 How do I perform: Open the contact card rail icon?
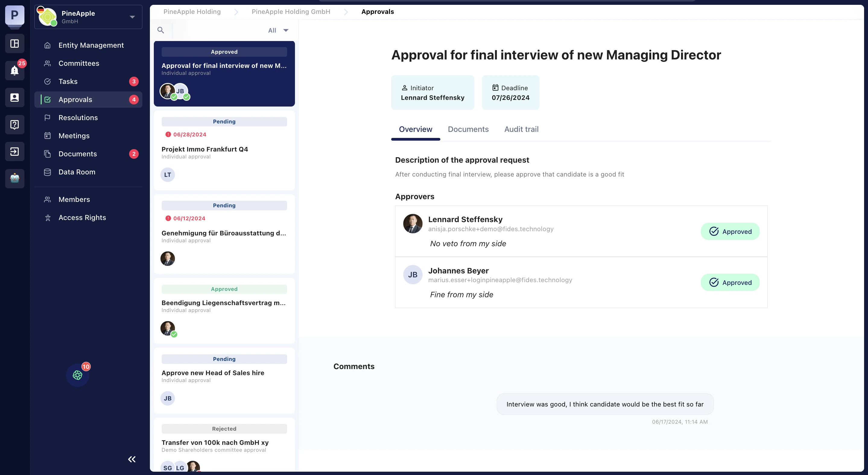point(14,97)
